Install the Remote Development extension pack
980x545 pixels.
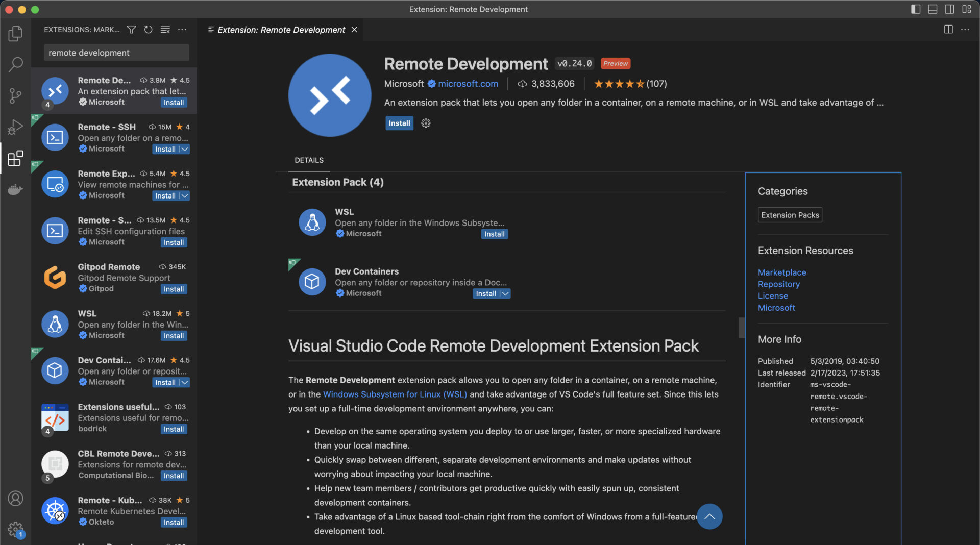tap(399, 123)
